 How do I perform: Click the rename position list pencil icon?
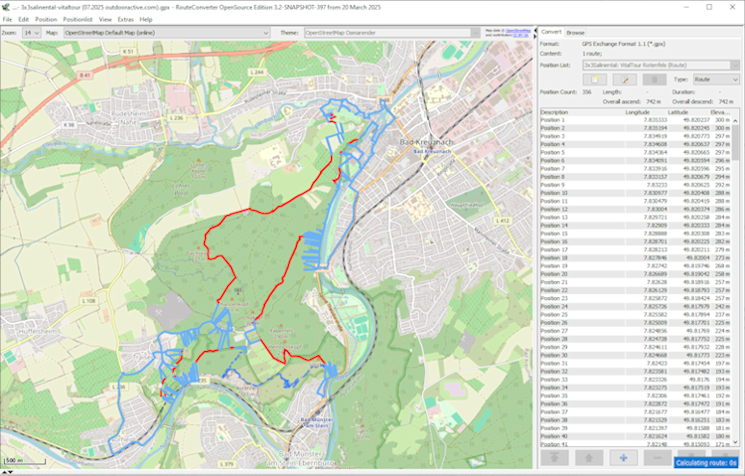(x=623, y=78)
